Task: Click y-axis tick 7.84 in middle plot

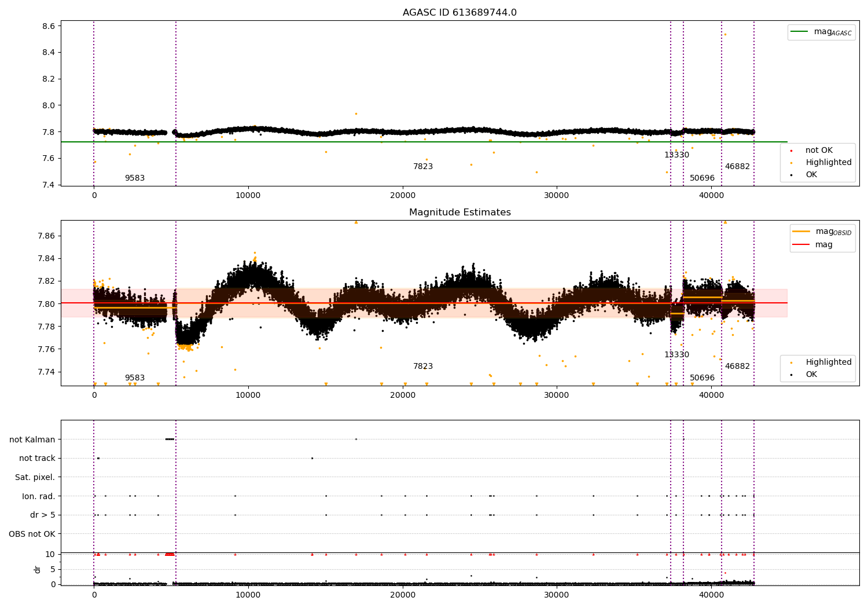Action: tap(46, 258)
